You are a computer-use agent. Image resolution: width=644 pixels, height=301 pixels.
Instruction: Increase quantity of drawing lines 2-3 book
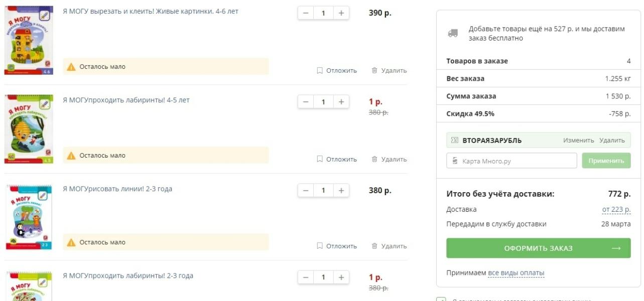[x=341, y=191]
